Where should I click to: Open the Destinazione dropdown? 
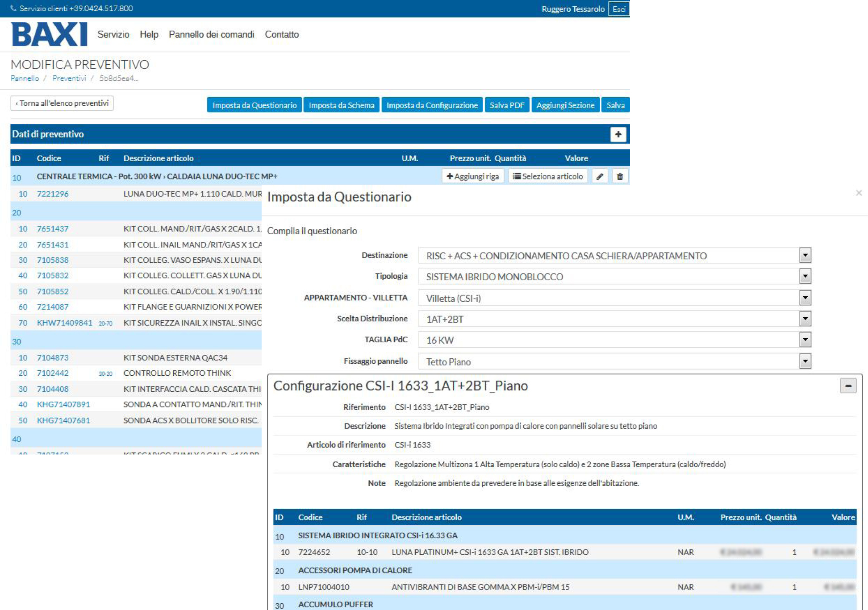click(x=805, y=255)
